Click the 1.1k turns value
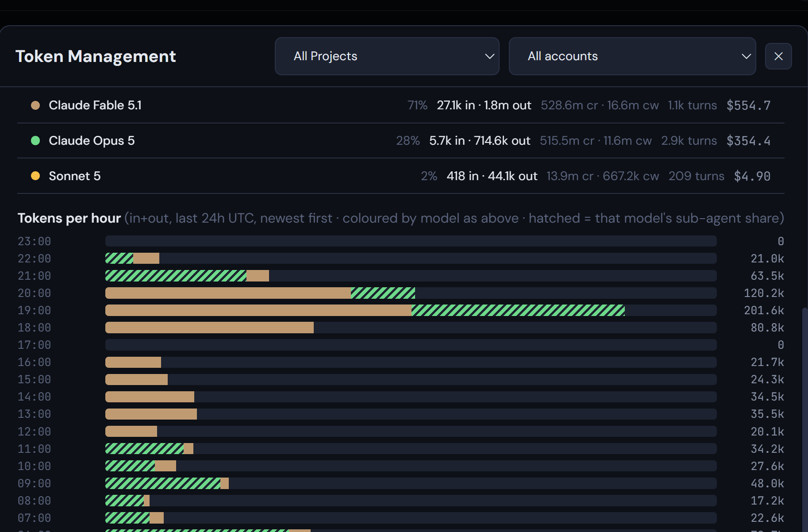The width and height of the screenshot is (808, 532). (x=693, y=105)
